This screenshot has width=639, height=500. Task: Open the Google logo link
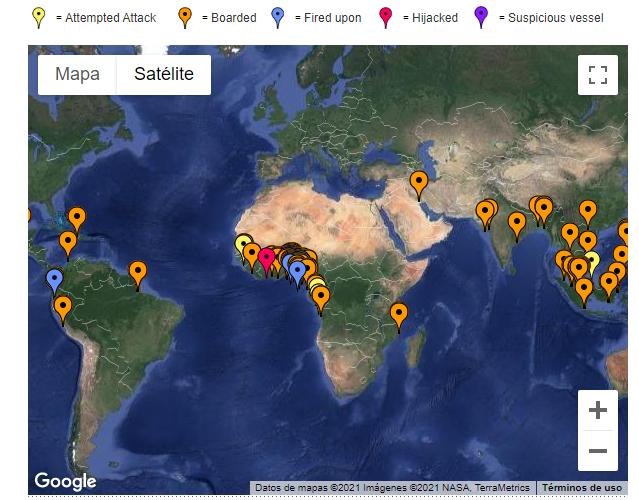[x=65, y=481]
